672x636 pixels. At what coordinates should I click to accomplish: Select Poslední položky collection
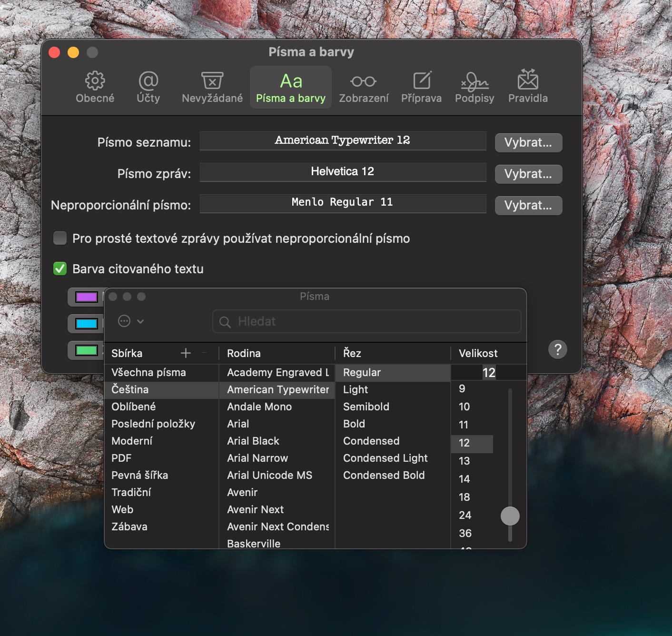162,424
